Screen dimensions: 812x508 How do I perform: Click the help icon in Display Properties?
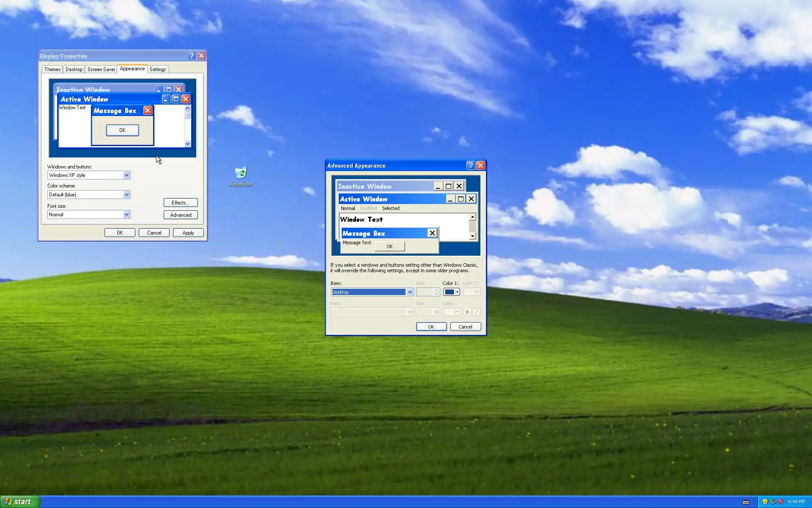point(192,56)
